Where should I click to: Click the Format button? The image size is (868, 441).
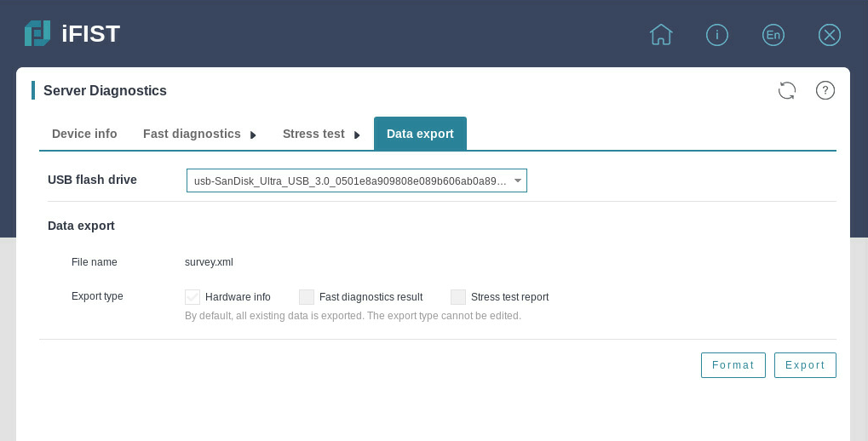pyautogui.click(x=733, y=365)
